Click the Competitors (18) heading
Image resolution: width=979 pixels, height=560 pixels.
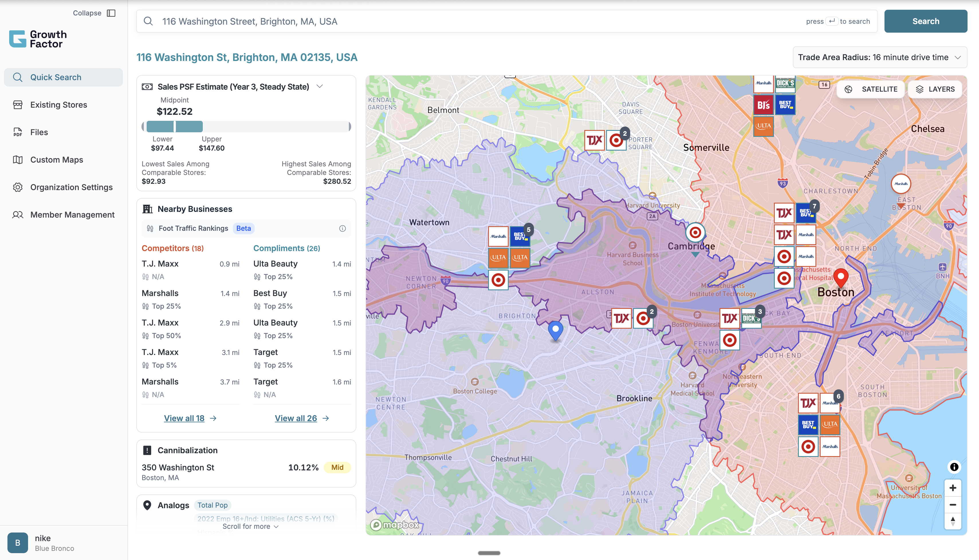(x=172, y=248)
